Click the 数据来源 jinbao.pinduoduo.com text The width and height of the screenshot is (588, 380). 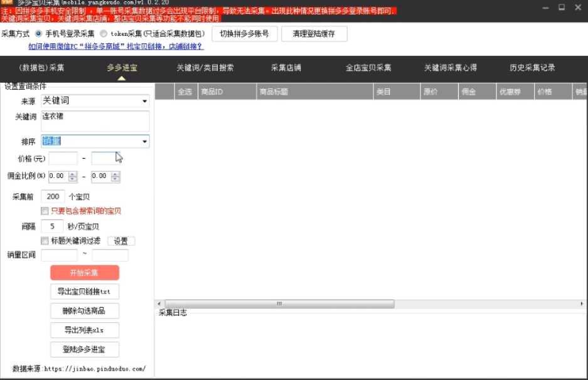[79, 369]
